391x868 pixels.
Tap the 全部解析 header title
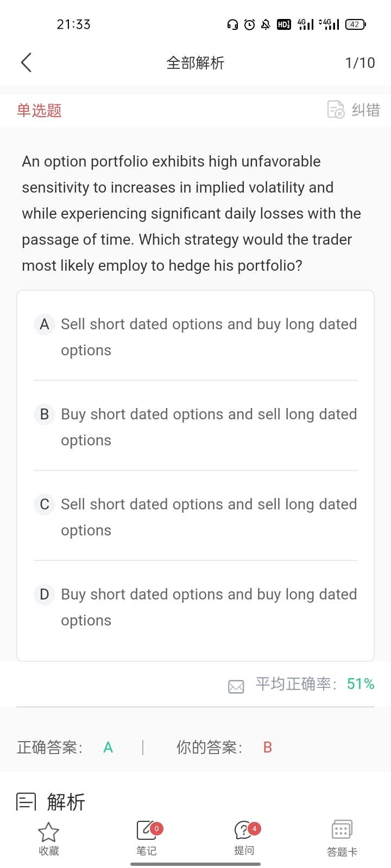coord(195,63)
